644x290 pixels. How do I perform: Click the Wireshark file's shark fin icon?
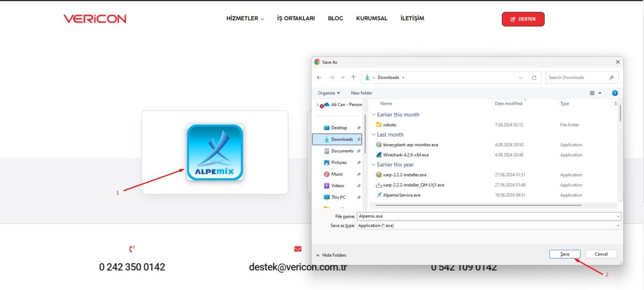(x=379, y=155)
